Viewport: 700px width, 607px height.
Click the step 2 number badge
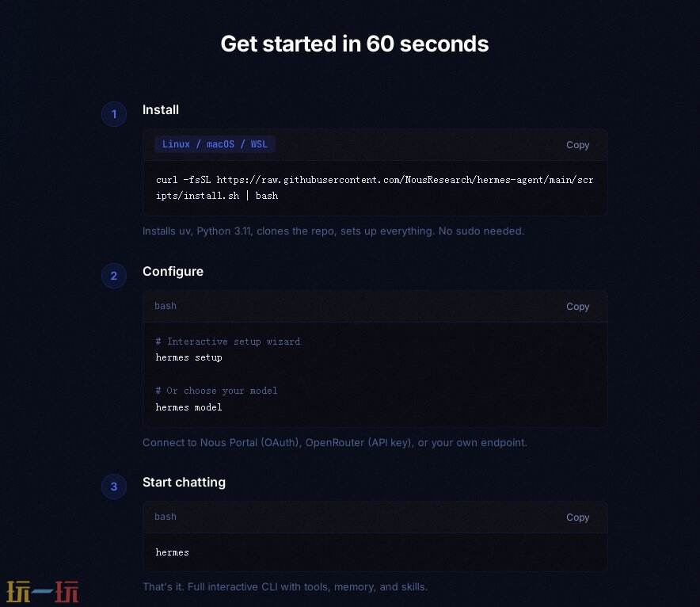[x=114, y=276]
